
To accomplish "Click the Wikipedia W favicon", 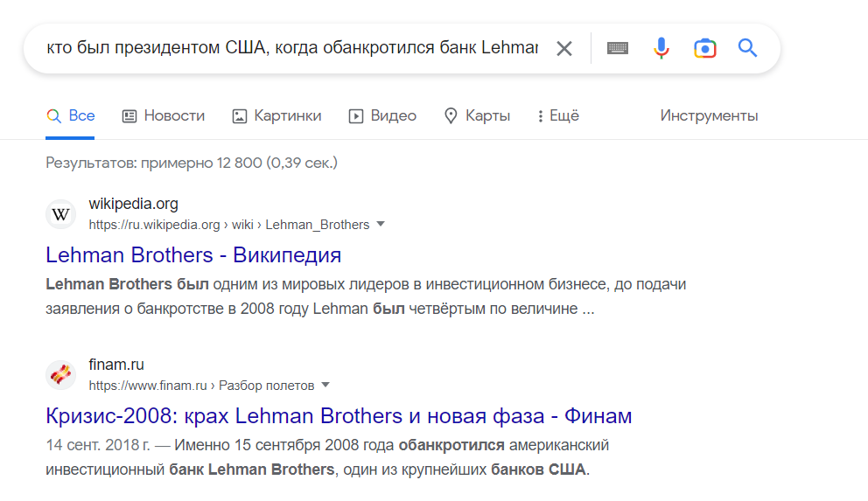I will coord(61,214).
